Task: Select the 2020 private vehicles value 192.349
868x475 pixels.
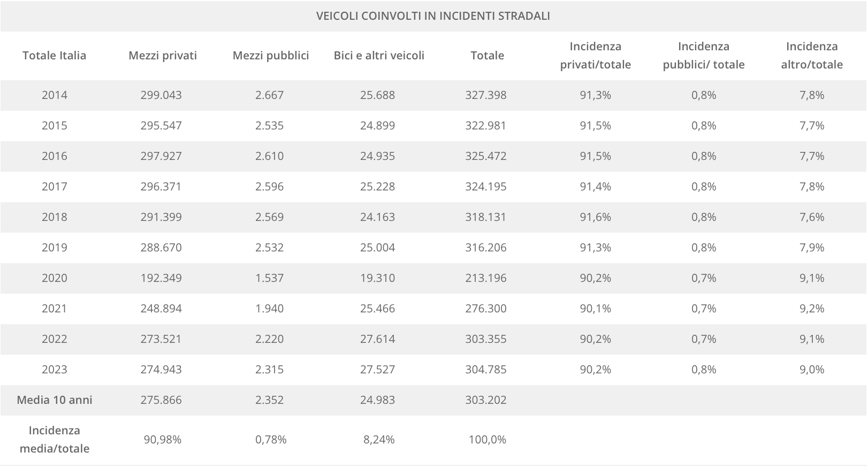Action: click(161, 278)
